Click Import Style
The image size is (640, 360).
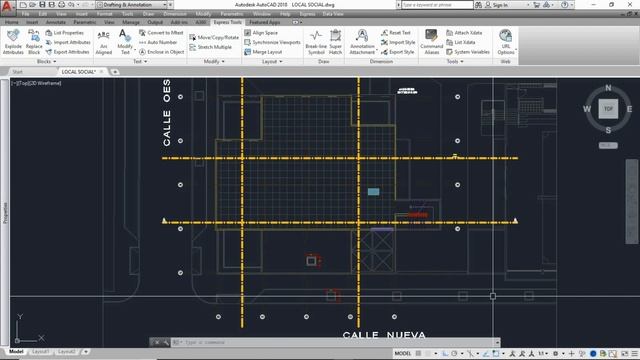pyautogui.click(x=398, y=42)
